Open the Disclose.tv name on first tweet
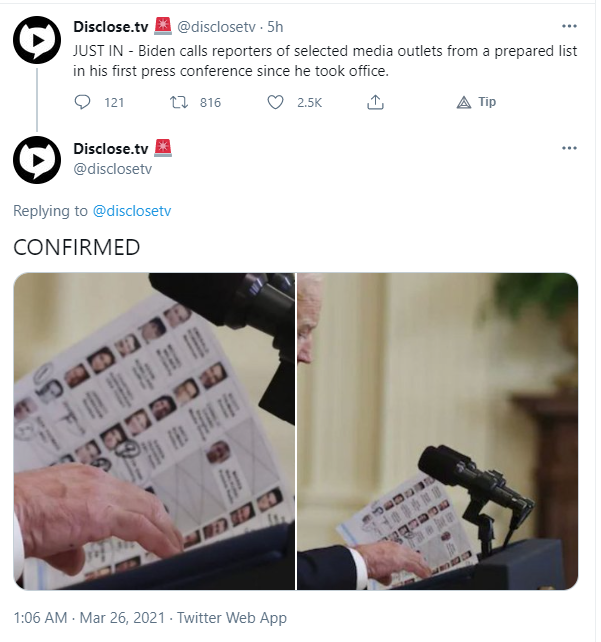This screenshot has height=642, width=601. (x=111, y=27)
